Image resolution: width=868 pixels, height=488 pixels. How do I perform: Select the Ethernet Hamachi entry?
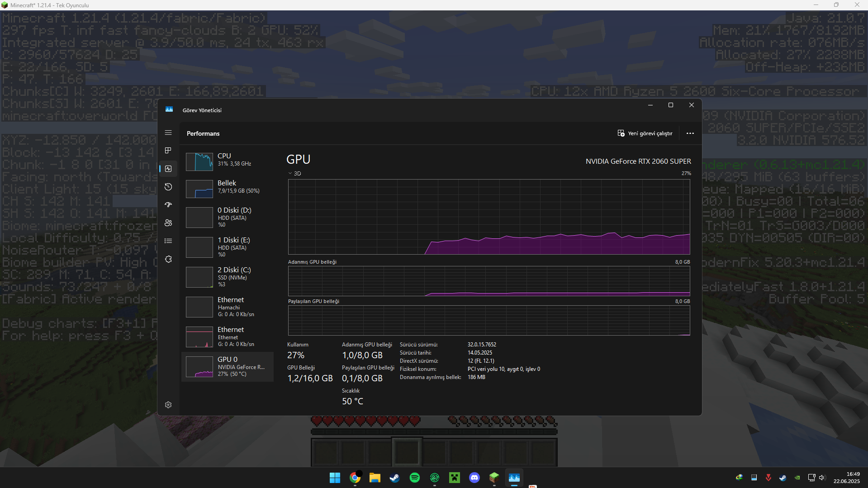point(228,307)
